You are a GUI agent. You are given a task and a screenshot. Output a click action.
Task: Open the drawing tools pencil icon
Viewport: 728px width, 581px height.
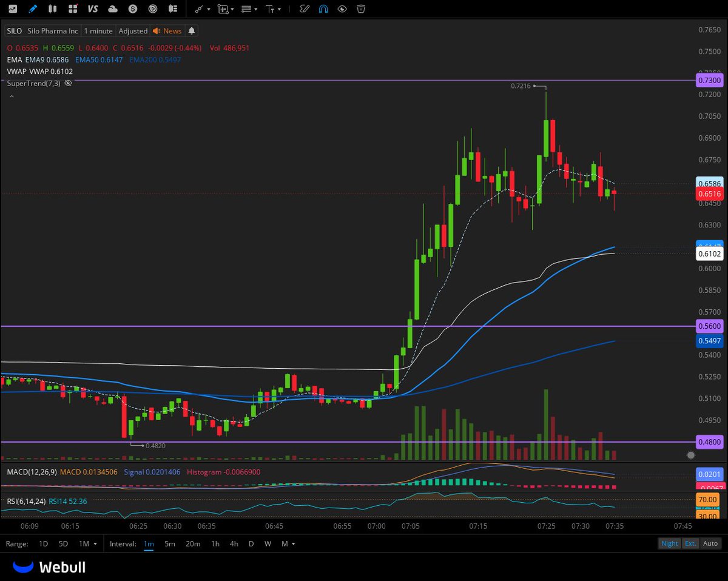click(x=33, y=9)
